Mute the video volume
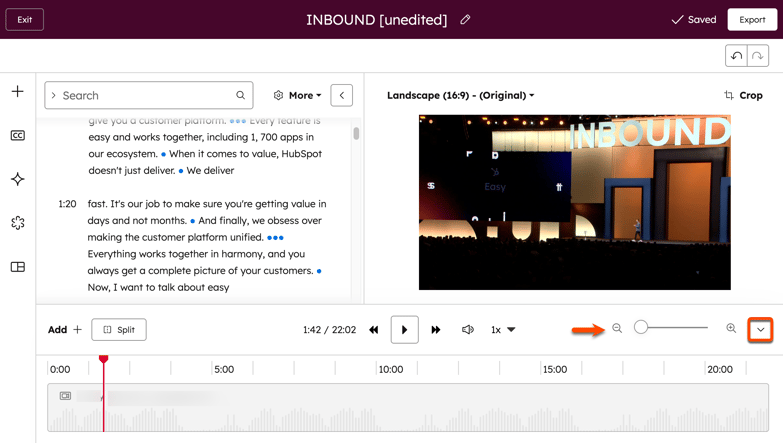 pyautogui.click(x=467, y=330)
